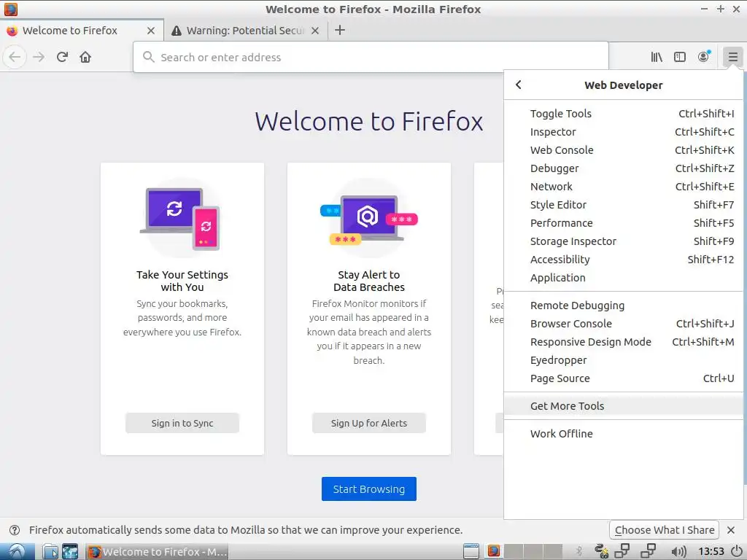Dismiss the data sharing notification bar
The width and height of the screenshot is (747, 560).
pyautogui.click(x=731, y=530)
